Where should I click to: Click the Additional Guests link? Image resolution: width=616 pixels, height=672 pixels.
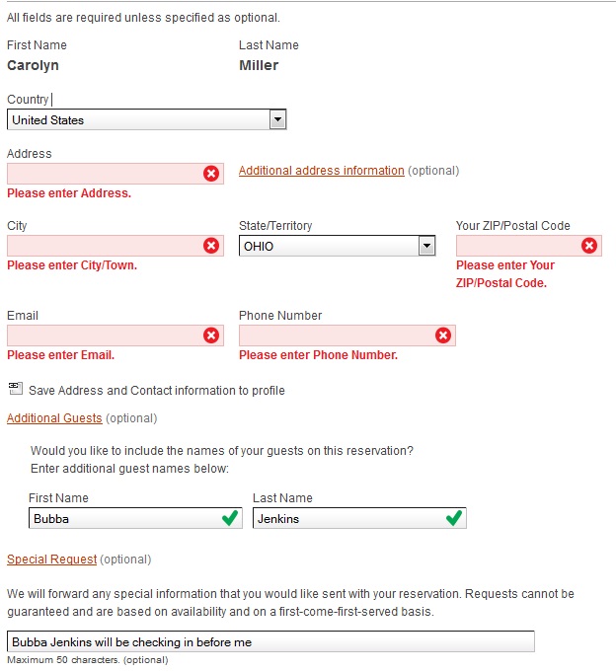[54, 418]
